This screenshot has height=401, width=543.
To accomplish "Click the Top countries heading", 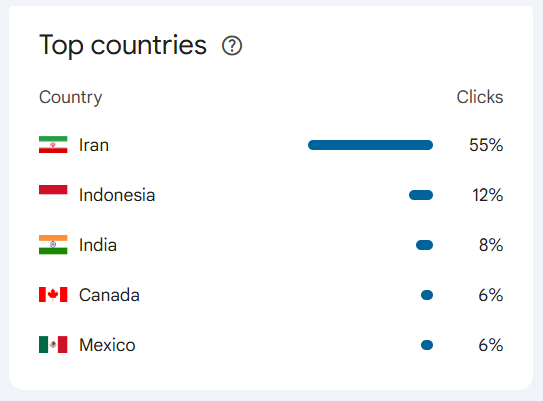I will click(x=123, y=45).
